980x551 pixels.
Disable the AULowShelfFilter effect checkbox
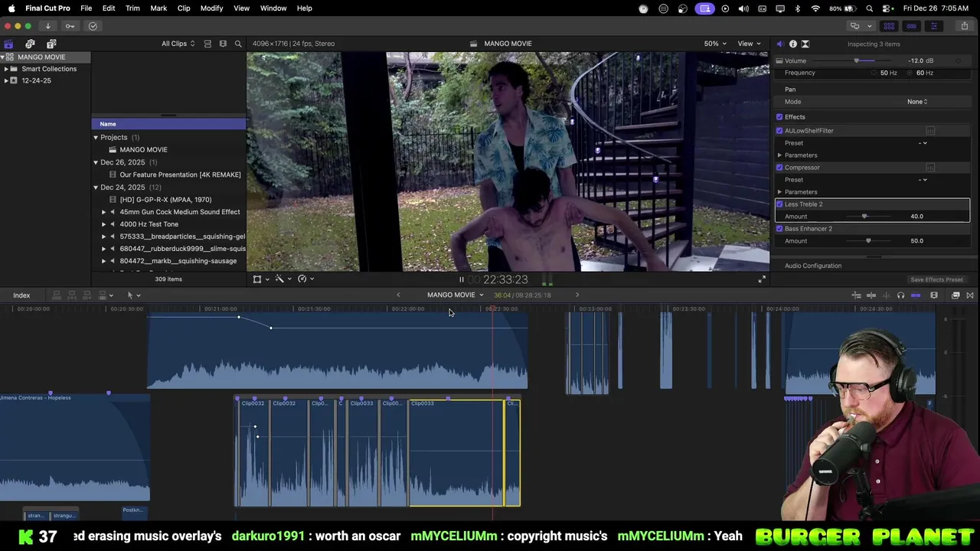point(779,131)
